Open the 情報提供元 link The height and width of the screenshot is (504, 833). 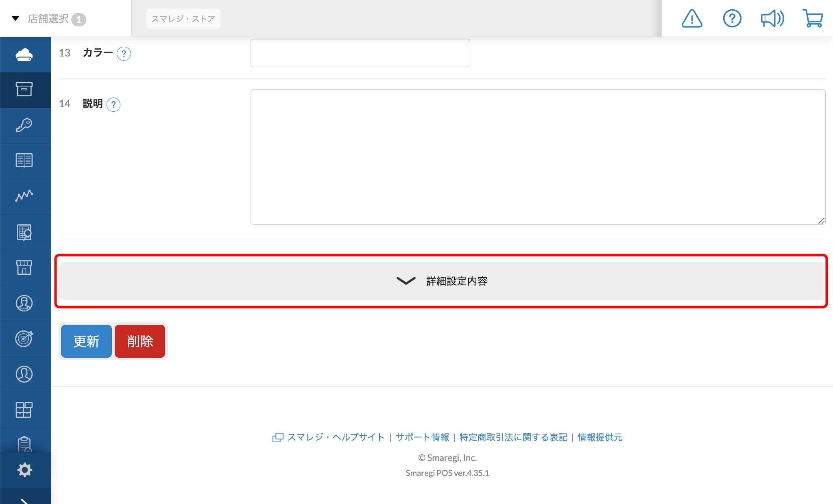pyautogui.click(x=600, y=437)
